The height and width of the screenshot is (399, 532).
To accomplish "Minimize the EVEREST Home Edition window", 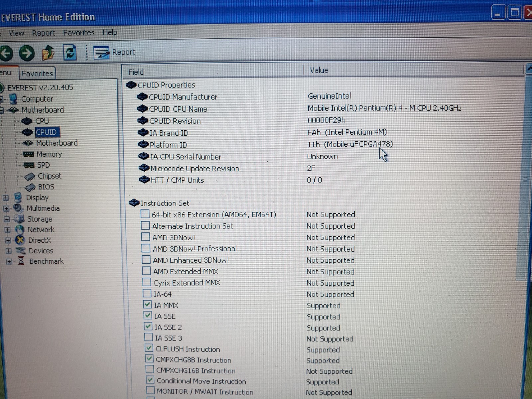I will (x=498, y=13).
